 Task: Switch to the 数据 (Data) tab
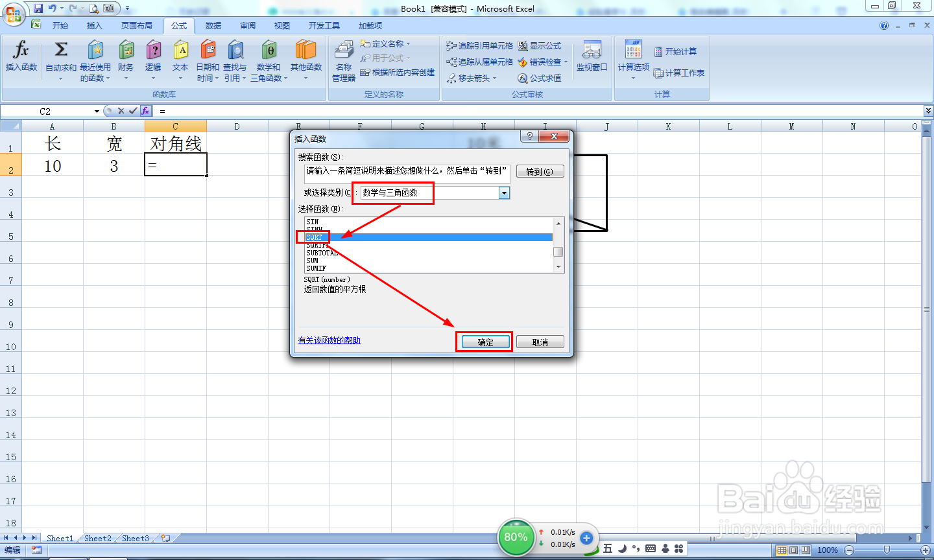tap(213, 25)
